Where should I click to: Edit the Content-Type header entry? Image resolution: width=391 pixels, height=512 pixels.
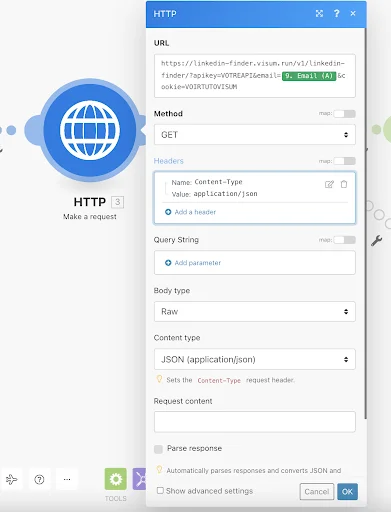329,184
